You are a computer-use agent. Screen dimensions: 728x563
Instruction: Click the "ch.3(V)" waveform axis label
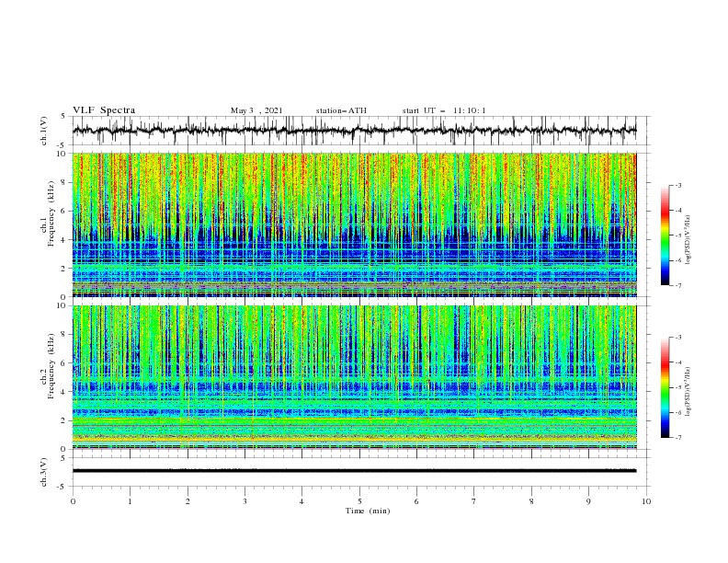(44, 472)
